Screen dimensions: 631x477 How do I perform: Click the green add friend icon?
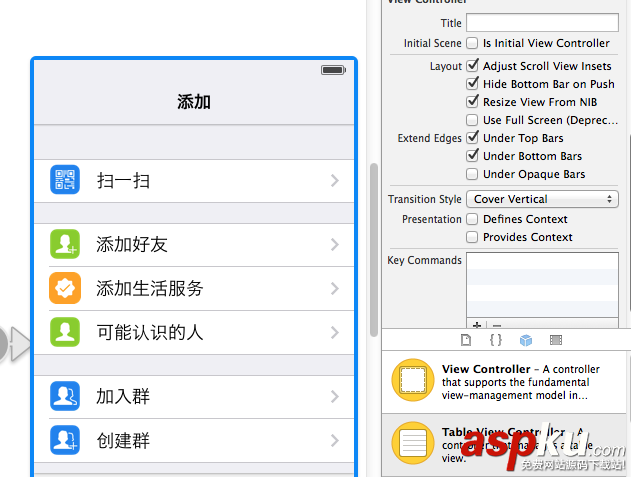[65, 244]
